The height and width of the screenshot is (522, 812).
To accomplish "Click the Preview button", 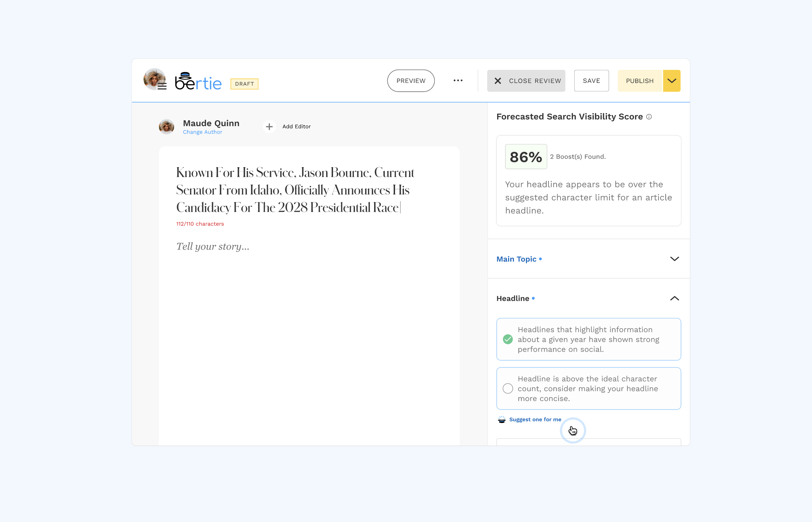I will [x=411, y=81].
